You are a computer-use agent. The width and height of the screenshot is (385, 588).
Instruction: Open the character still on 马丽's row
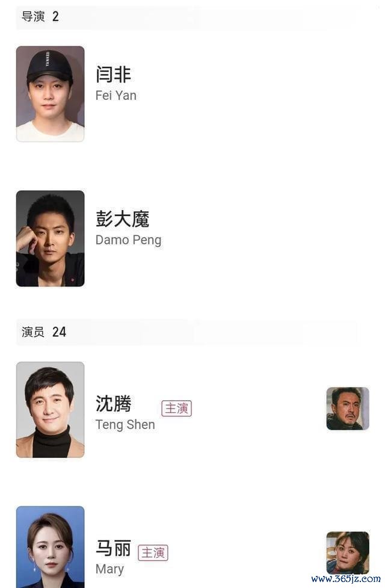coord(348,552)
